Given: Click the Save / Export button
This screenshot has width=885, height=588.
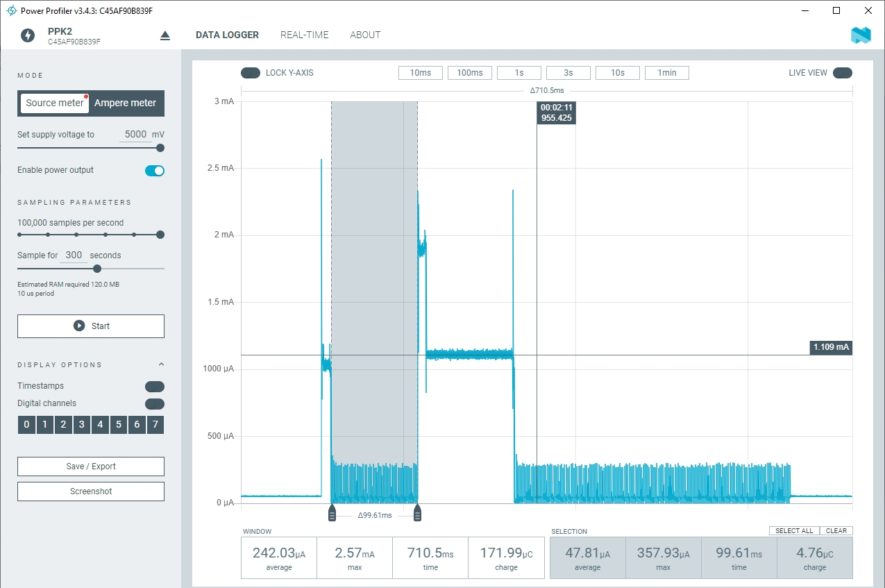Looking at the screenshot, I should coord(91,467).
